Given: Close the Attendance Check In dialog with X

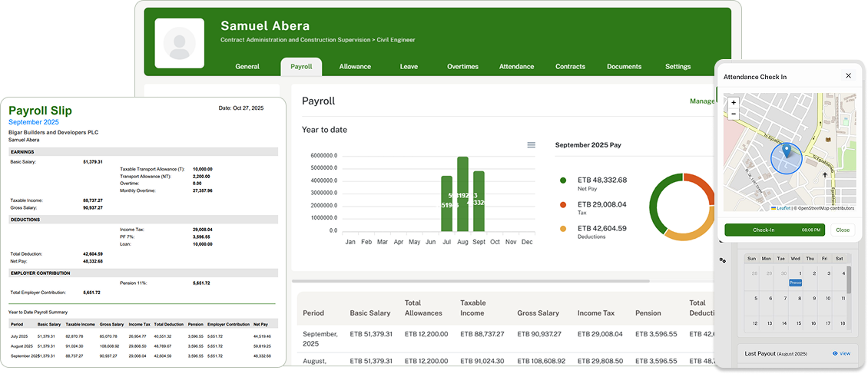Looking at the screenshot, I should 848,76.
